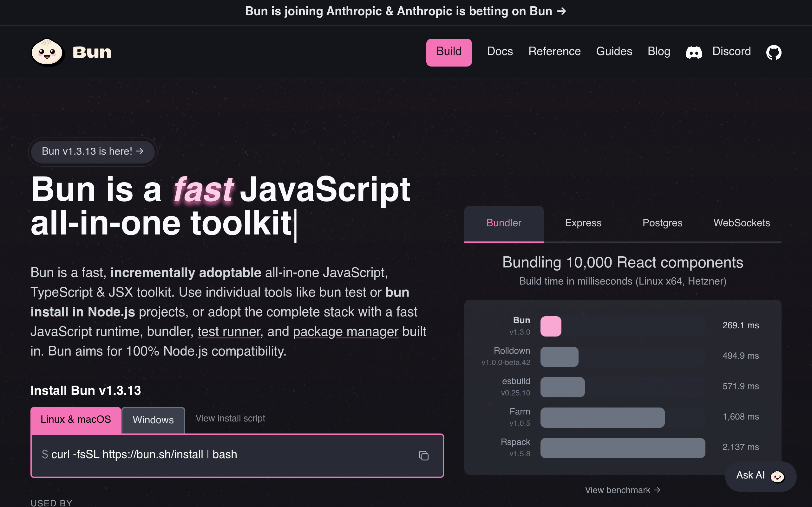This screenshot has height=507, width=812.
Task: Click the Discord icon in header
Action: (694, 52)
